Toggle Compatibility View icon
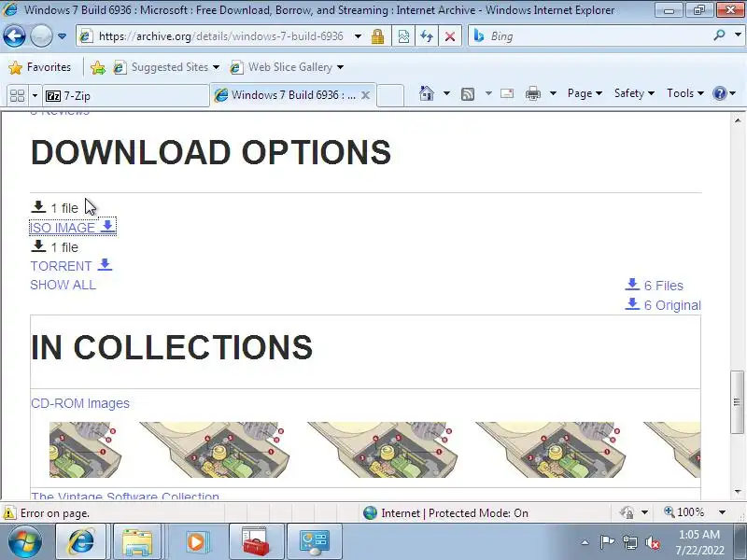Viewport: 747px width, 560px height. pyautogui.click(x=403, y=36)
